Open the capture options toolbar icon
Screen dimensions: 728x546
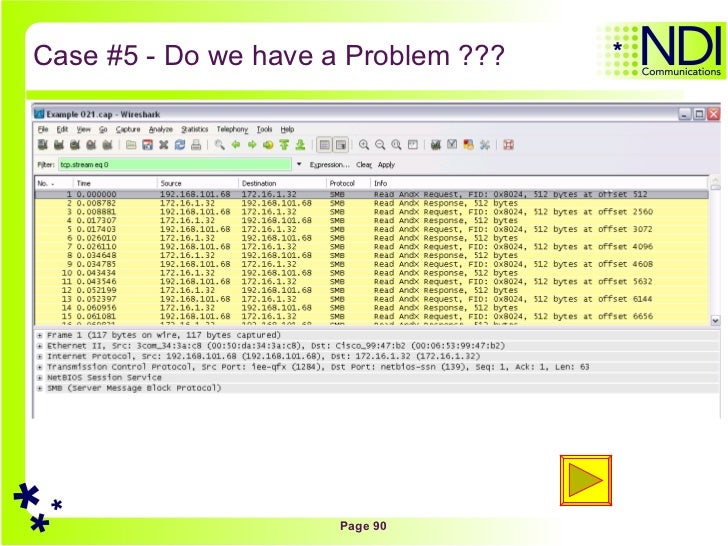58,145
